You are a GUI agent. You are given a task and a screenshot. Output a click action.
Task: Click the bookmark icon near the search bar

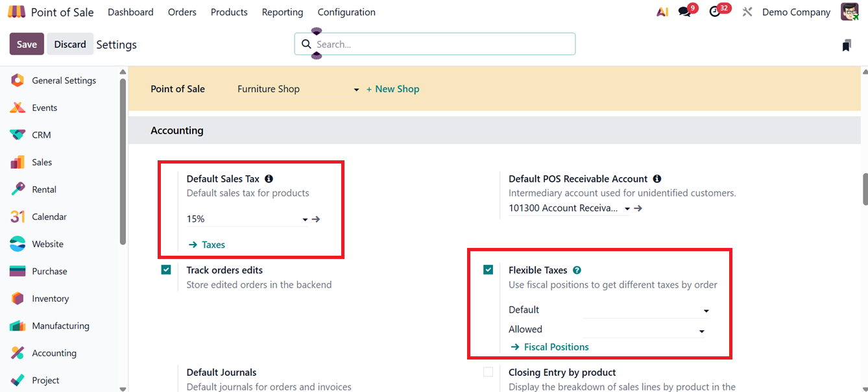tap(846, 45)
